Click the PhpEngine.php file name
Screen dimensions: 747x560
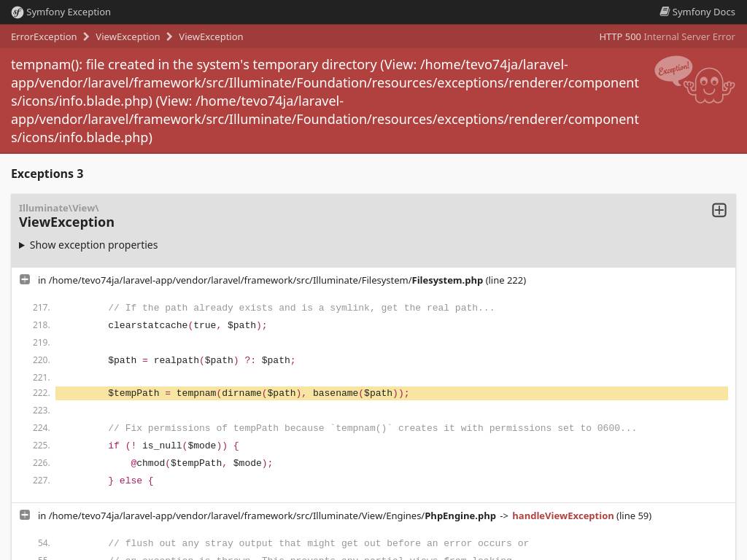tap(460, 516)
